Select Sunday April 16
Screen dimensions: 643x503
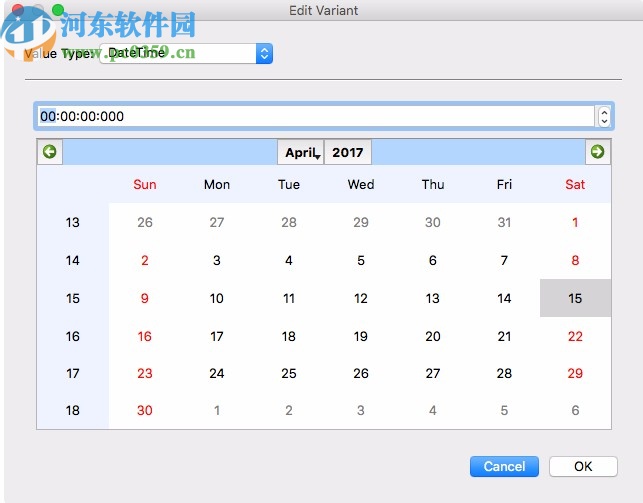pyautogui.click(x=145, y=337)
